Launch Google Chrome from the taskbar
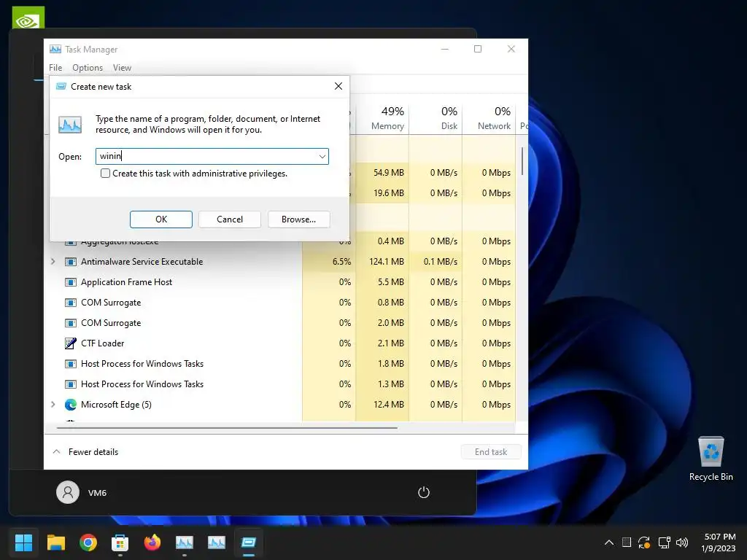Image resolution: width=747 pixels, height=560 pixels. tap(88, 542)
